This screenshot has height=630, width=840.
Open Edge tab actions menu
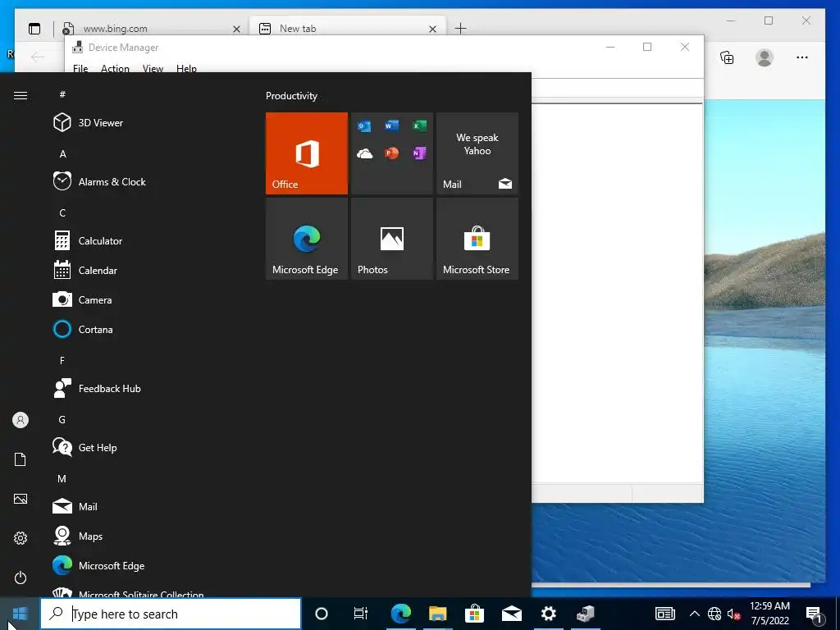pos(34,29)
